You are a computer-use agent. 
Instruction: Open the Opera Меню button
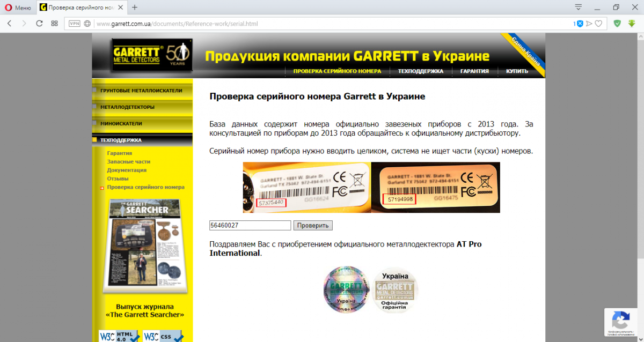pyautogui.click(x=18, y=8)
